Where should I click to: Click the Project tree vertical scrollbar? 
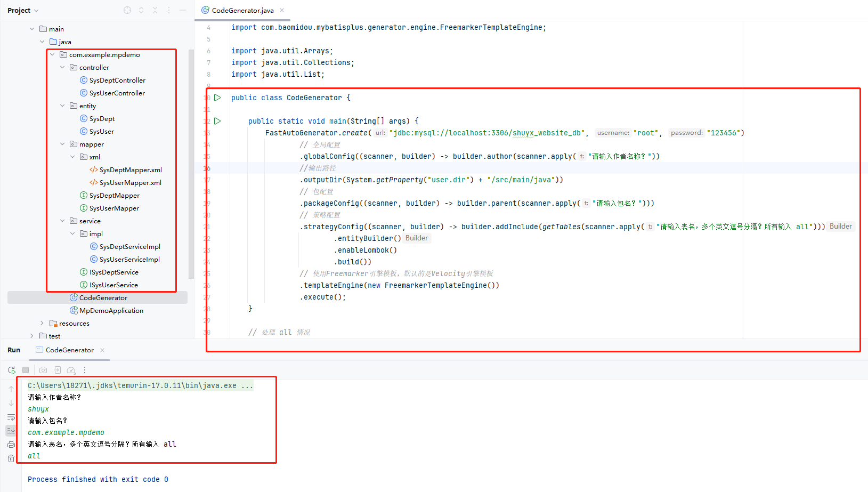point(191,160)
